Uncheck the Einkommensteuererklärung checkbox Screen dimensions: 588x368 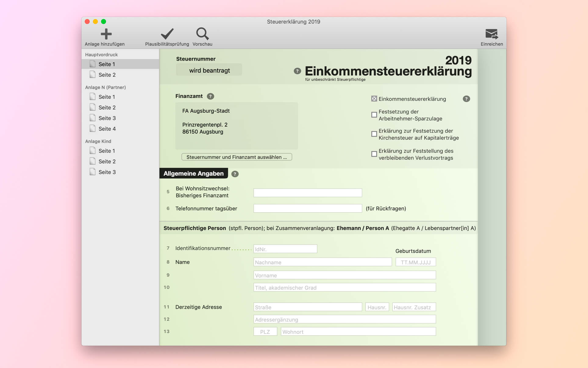(x=374, y=99)
